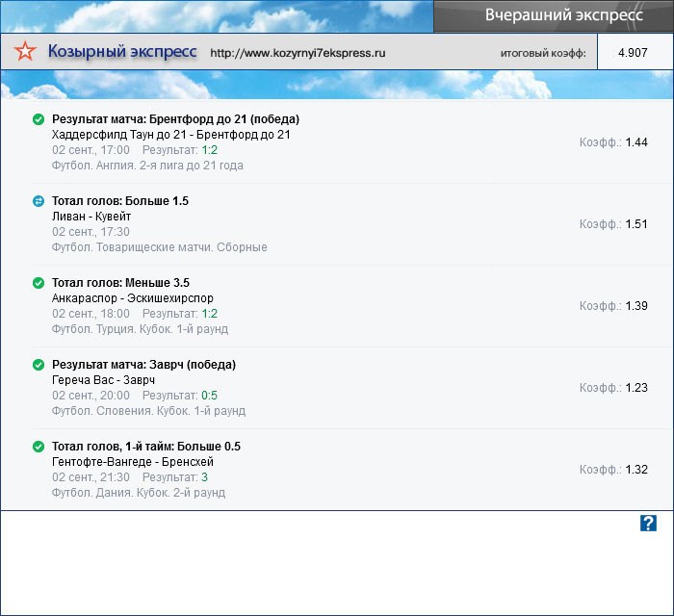Screen dimensions: 674x616
Task: Open the kozyrnyi7ekspress.ru link
Action: [x=298, y=53]
